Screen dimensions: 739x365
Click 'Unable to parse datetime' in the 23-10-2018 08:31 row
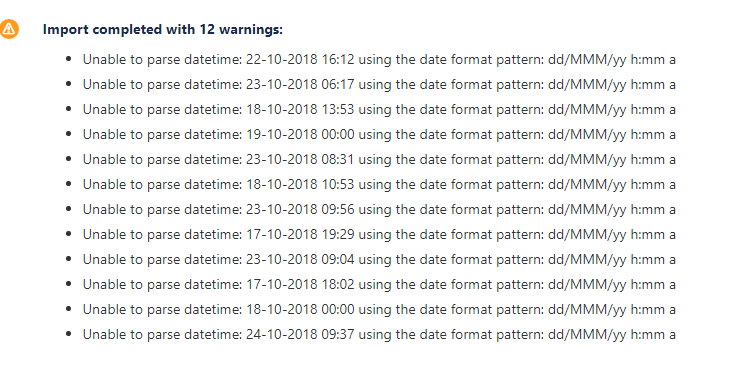(x=163, y=159)
